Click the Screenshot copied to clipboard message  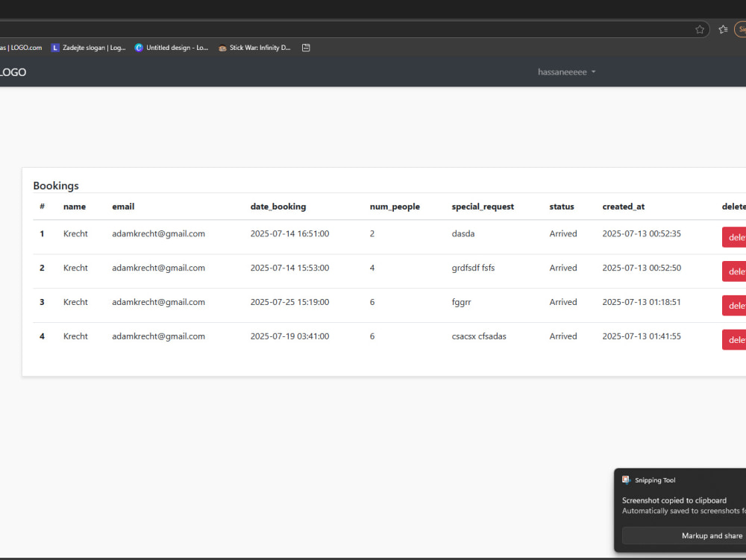point(674,500)
